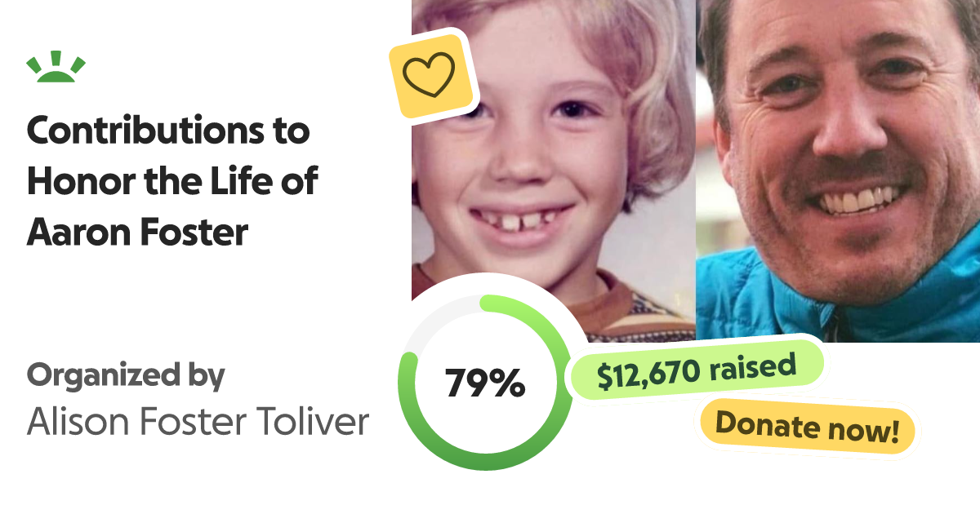Image resolution: width=980 pixels, height=514 pixels.
Task: Click the heart icon on yellow sticker
Action: tap(430, 74)
